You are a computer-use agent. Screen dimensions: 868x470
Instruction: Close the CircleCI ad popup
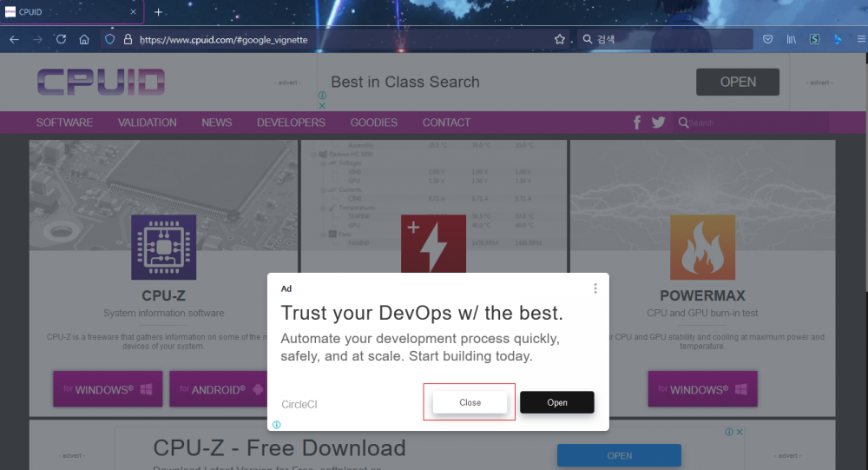coord(470,402)
